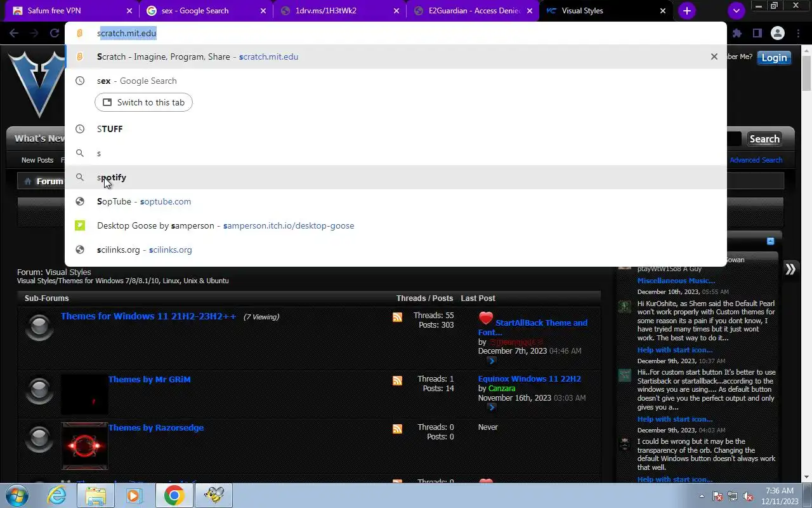Select Scratch - Imagine, Program, Share suggestion
This screenshot has width=812, height=508.
point(396,57)
